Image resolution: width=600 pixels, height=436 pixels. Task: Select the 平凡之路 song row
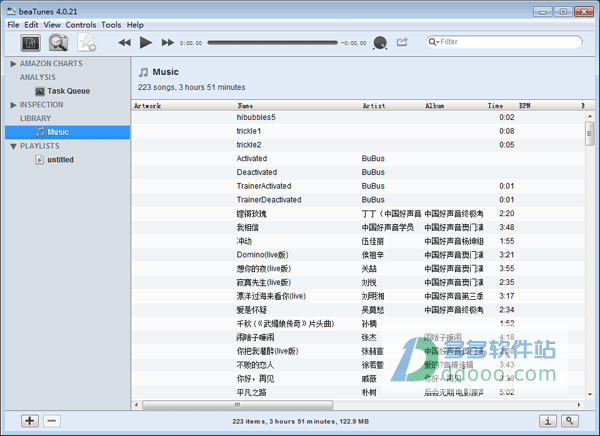tap(359, 392)
